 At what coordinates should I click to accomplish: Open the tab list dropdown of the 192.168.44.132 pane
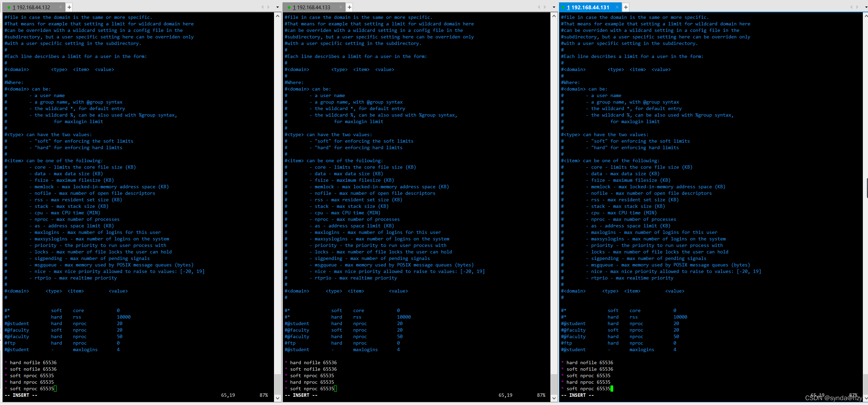(277, 7)
